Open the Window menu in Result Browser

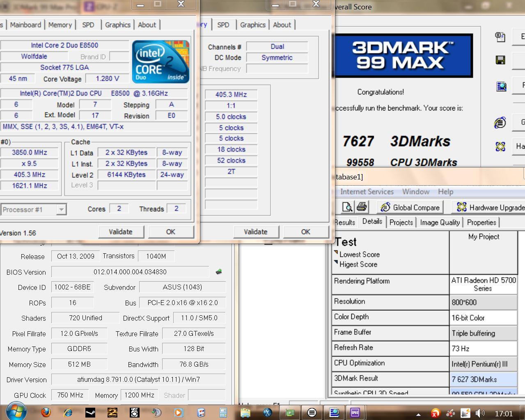(x=416, y=192)
